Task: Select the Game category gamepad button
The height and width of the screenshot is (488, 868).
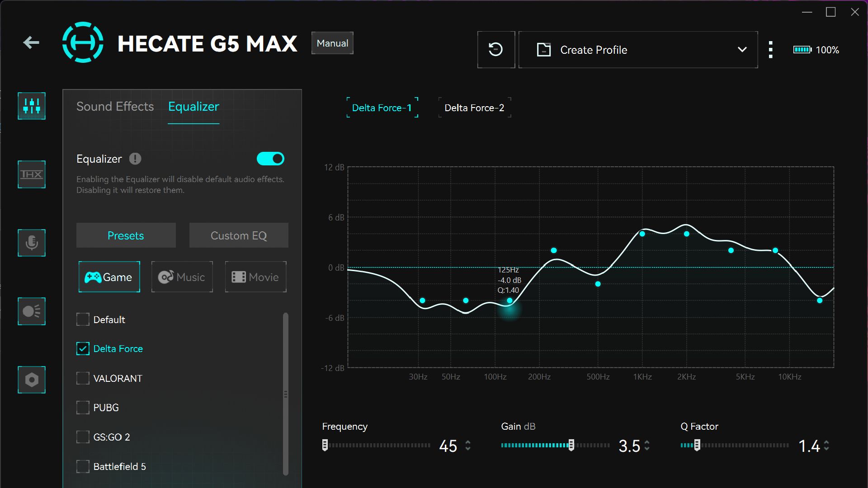Action: tap(109, 277)
